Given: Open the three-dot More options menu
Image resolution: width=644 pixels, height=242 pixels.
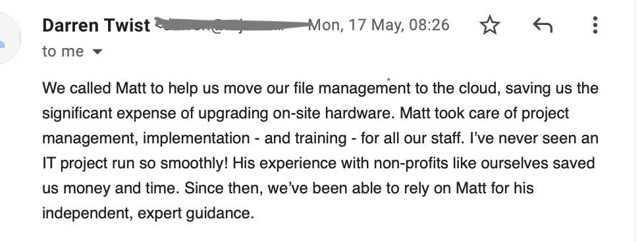Looking at the screenshot, I should point(595,26).
